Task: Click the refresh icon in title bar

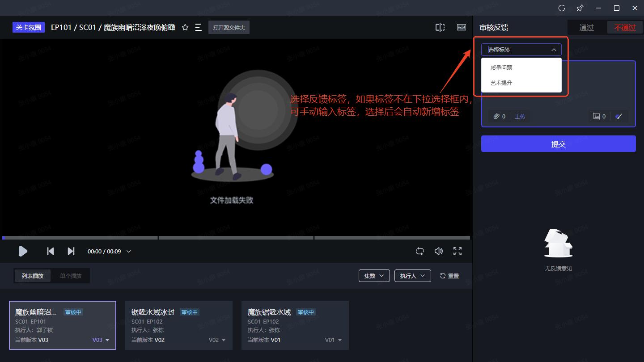Action: coord(562,8)
